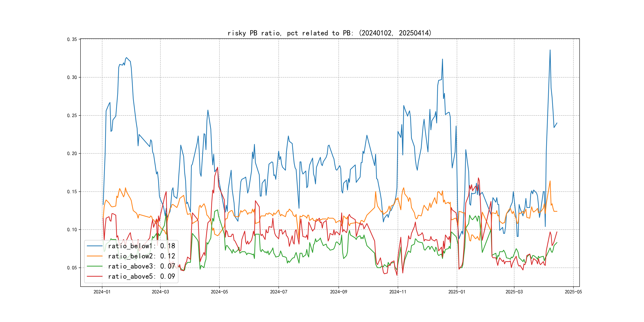Click the 2024-11 x-axis tick label
644x322 pixels.
398,292
